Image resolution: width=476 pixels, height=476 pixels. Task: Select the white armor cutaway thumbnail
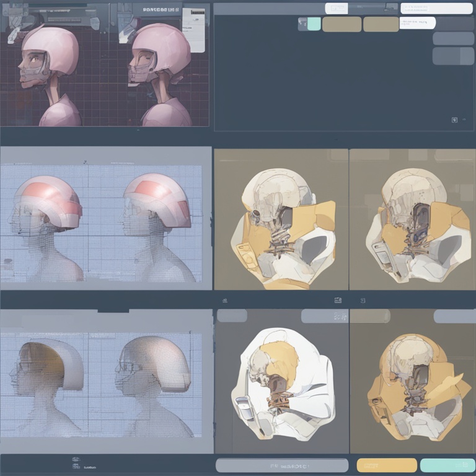coord(283,384)
